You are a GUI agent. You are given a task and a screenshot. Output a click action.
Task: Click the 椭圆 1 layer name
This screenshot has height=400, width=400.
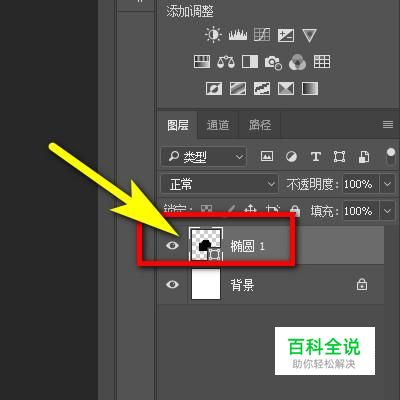click(x=247, y=246)
